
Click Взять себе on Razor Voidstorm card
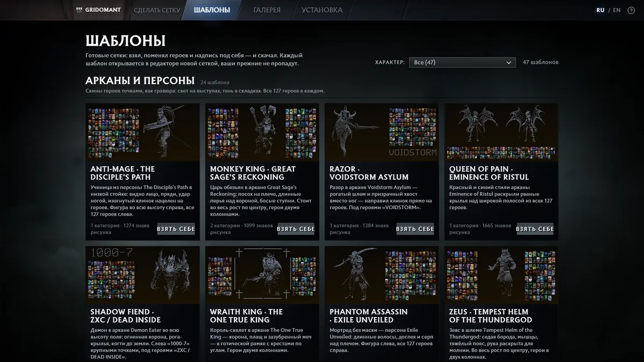[x=415, y=229]
